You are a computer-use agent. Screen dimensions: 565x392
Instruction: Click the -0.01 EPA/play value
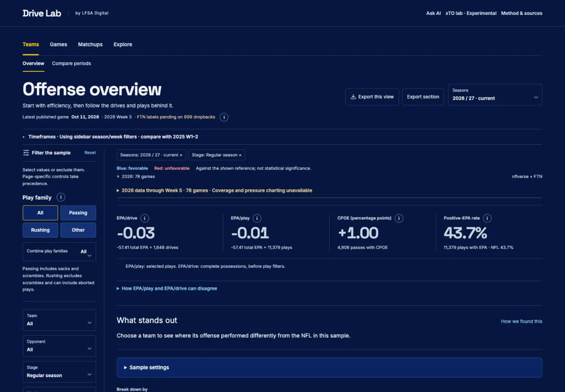[250, 233]
